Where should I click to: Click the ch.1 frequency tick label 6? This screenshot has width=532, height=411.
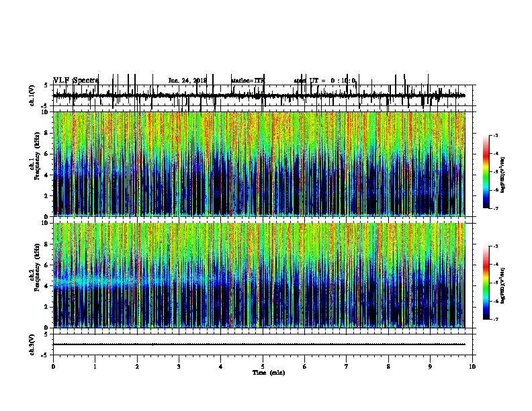click(x=47, y=154)
